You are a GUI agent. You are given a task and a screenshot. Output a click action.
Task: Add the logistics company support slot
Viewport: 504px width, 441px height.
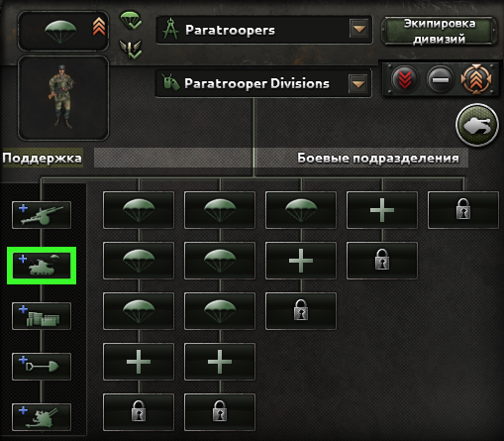tap(42, 316)
